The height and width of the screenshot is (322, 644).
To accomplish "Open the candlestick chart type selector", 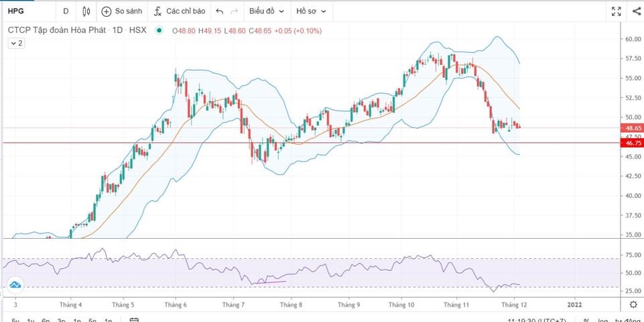I will pos(86,11).
